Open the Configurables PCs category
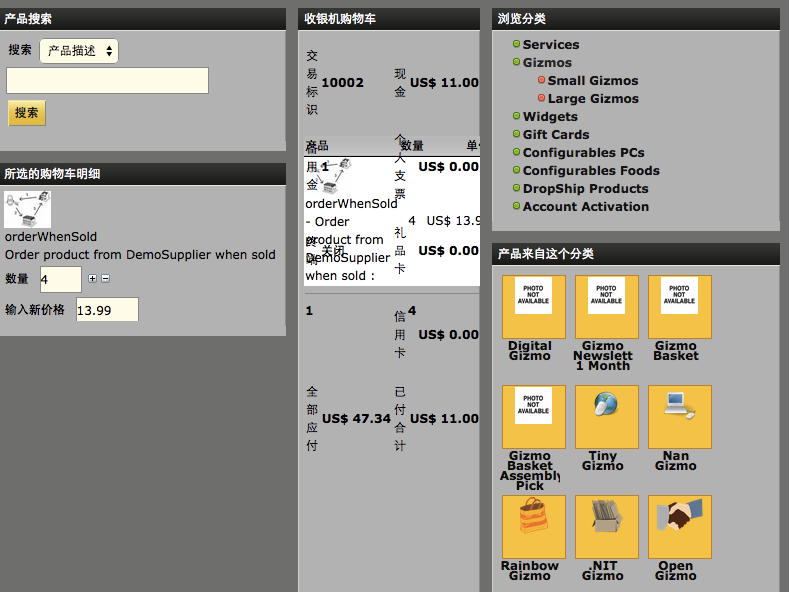Screen dimensions: 789x592 (x=583, y=153)
